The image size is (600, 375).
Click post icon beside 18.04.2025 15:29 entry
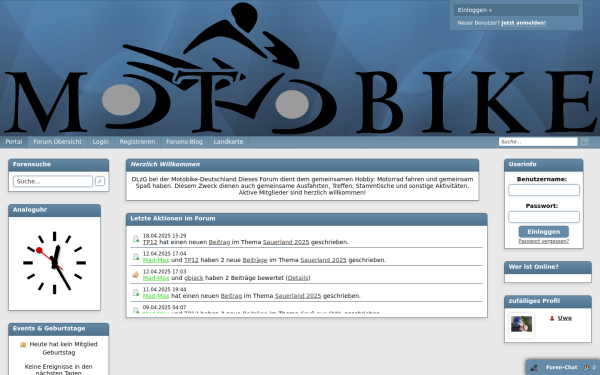coord(135,239)
